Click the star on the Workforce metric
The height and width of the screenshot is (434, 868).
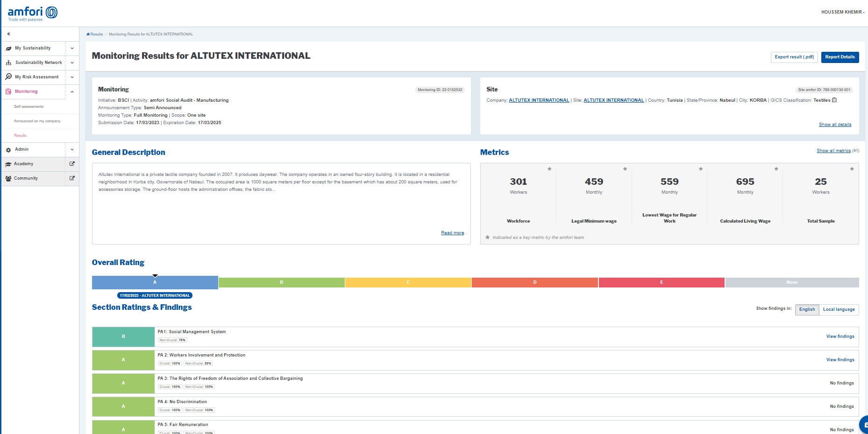pyautogui.click(x=549, y=169)
